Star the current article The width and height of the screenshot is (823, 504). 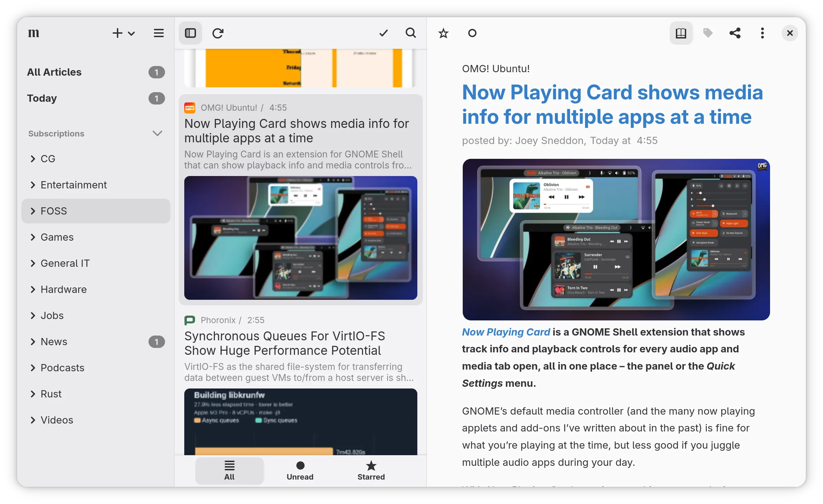click(443, 33)
